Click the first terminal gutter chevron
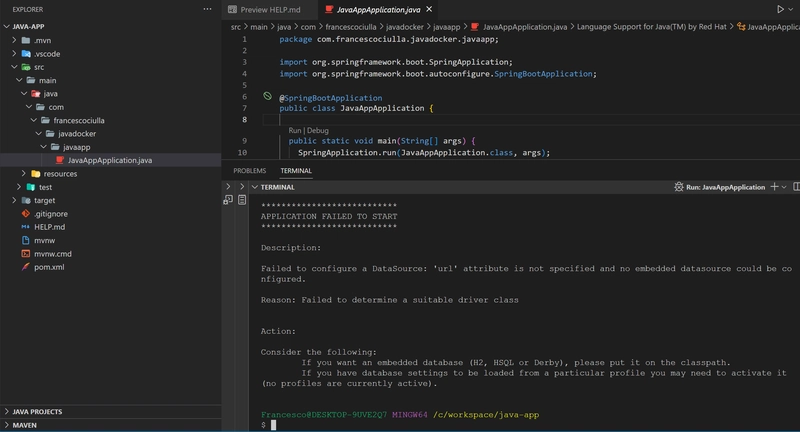This screenshot has height=432, width=800. coord(228,187)
